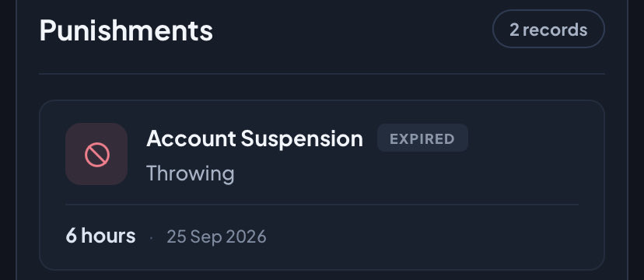This screenshot has width=644, height=280.
Task: Click the dot separator before the date
Action: click(x=151, y=238)
